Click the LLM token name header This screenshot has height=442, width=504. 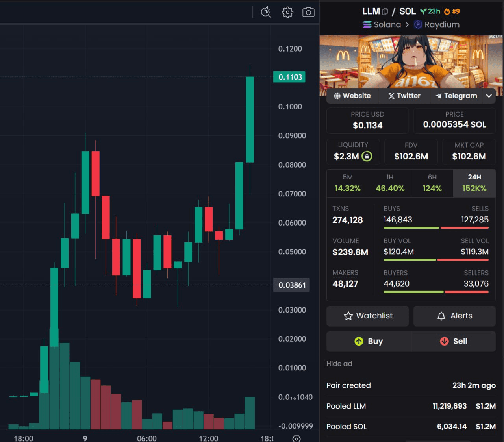coord(371,11)
